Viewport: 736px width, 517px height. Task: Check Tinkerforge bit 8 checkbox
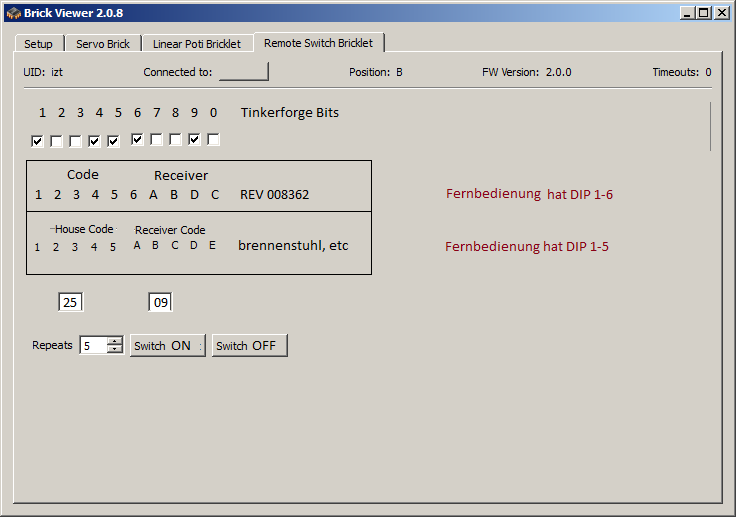[x=175, y=139]
